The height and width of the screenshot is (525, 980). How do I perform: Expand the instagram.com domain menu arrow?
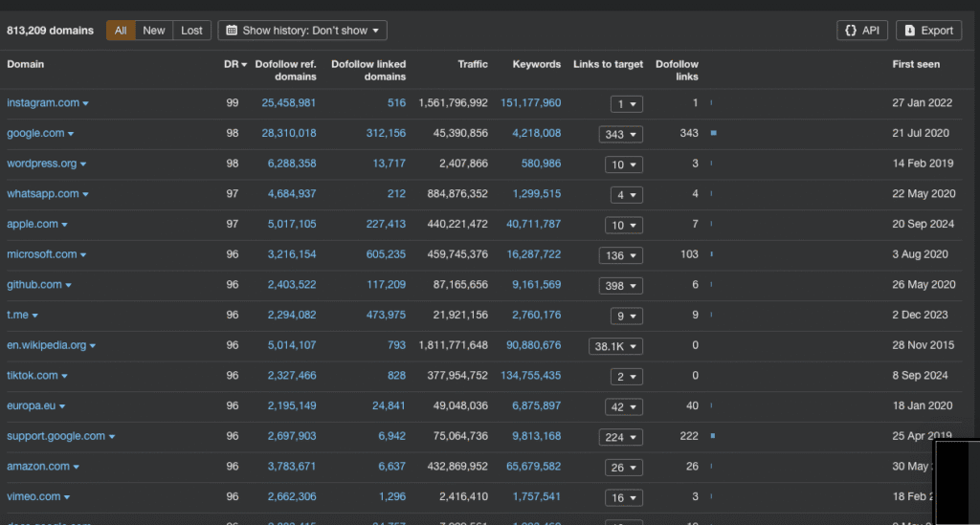pyautogui.click(x=86, y=103)
